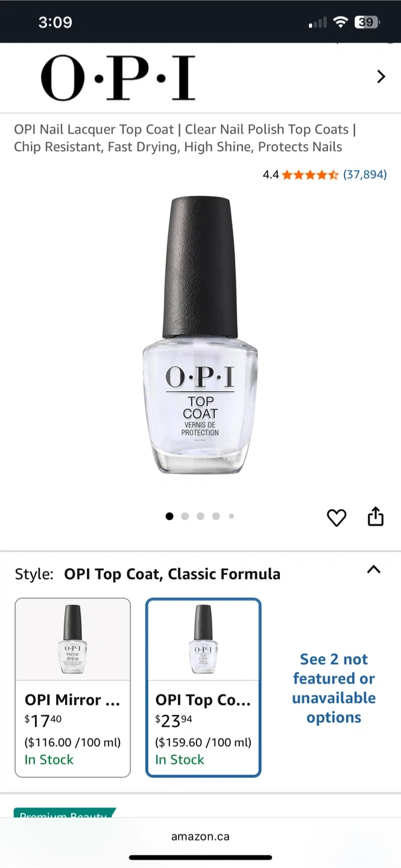Screen dimensions: 401x868
Task: Tap the Wi-Fi status icon
Action: (341, 22)
